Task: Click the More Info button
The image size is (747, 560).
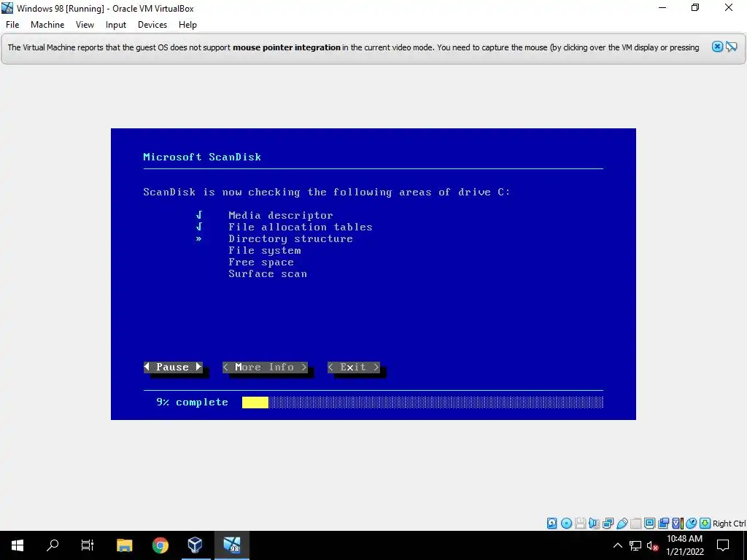Action: [x=265, y=367]
